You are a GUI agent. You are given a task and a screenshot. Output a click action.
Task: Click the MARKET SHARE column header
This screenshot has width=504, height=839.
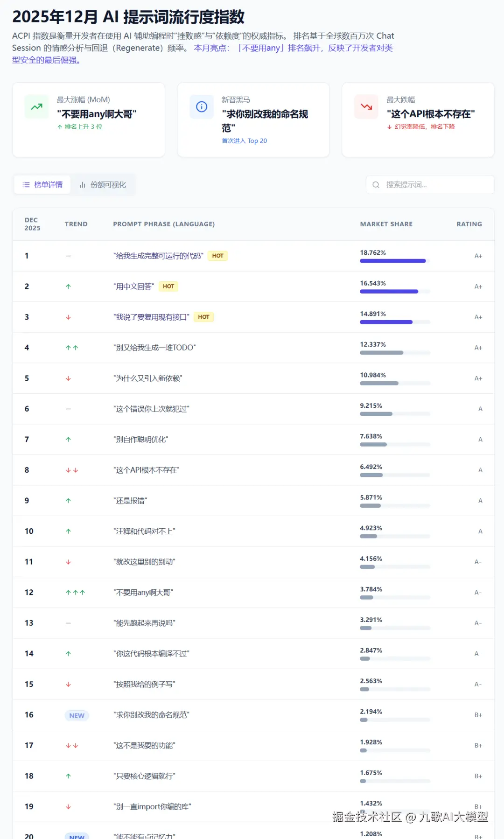386,224
